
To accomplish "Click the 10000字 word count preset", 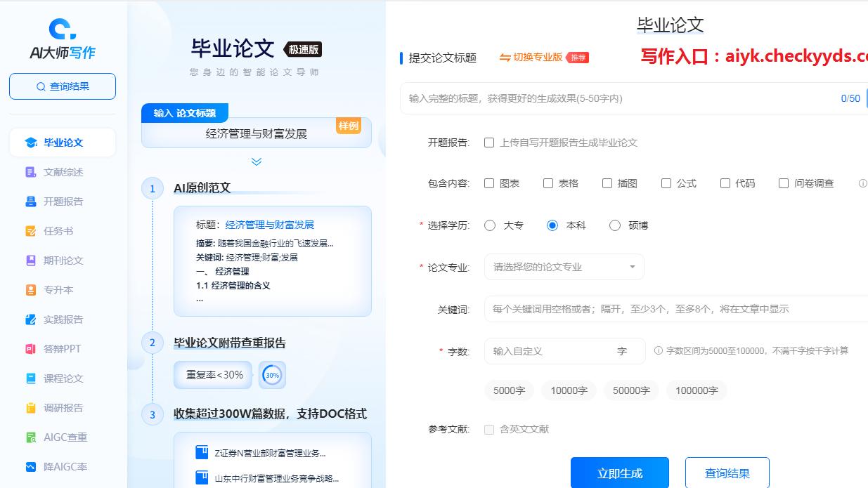I will tap(569, 390).
